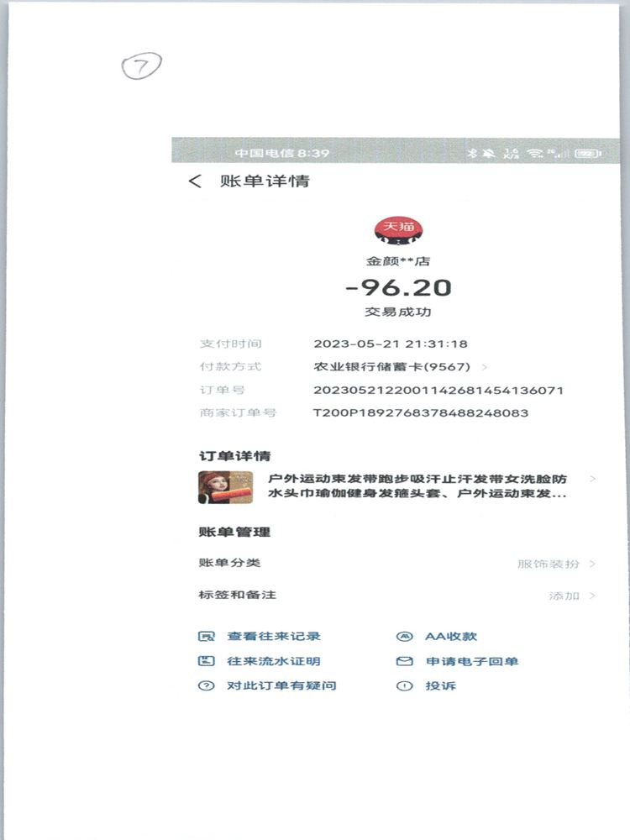Tap 投诉 link
The width and height of the screenshot is (630, 840).
pyautogui.click(x=440, y=685)
